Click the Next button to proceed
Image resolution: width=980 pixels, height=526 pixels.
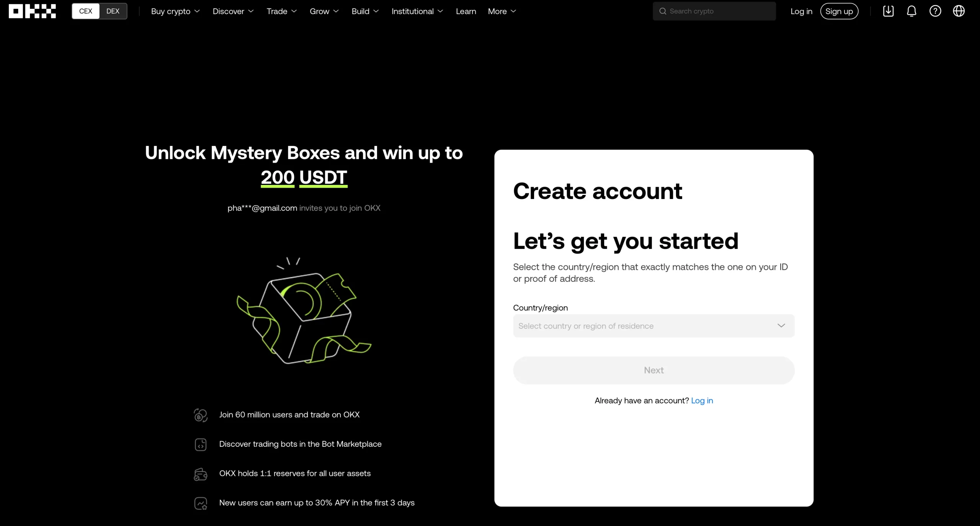pos(653,370)
